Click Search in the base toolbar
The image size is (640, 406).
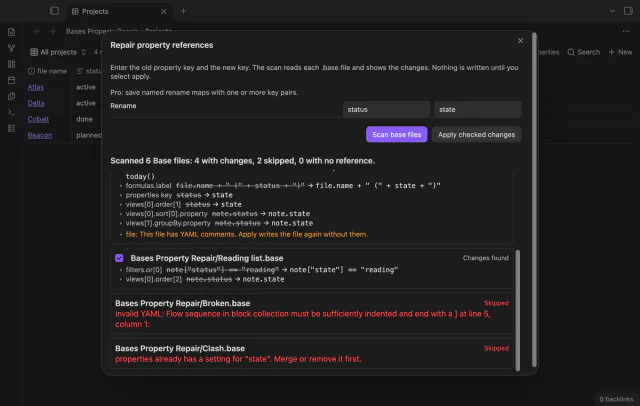tap(584, 52)
